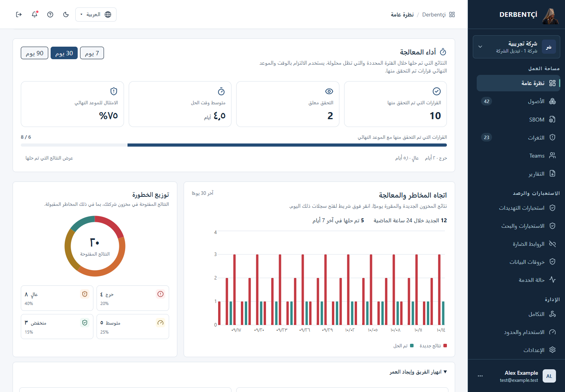Click the الاستخدام والحدود gauge icon
The height and width of the screenshot is (392, 565).
tap(552, 332)
